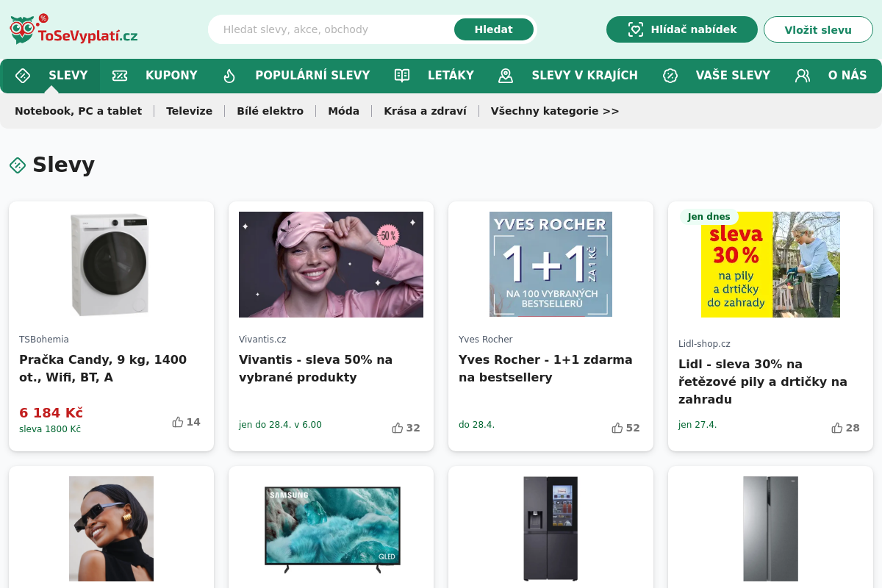This screenshot has width=882, height=588.
Task: Open Vivantis 50% promo image
Action: pos(331,265)
